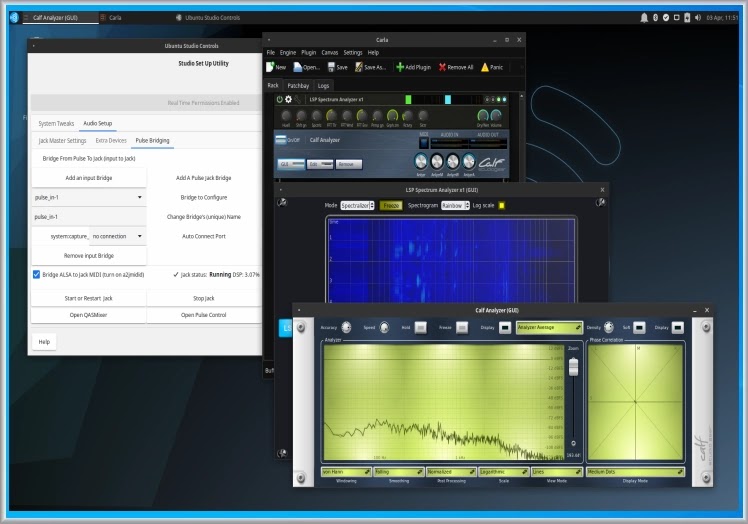Click the yellow Panic warning icon
748x524 pixels.
(x=485, y=67)
